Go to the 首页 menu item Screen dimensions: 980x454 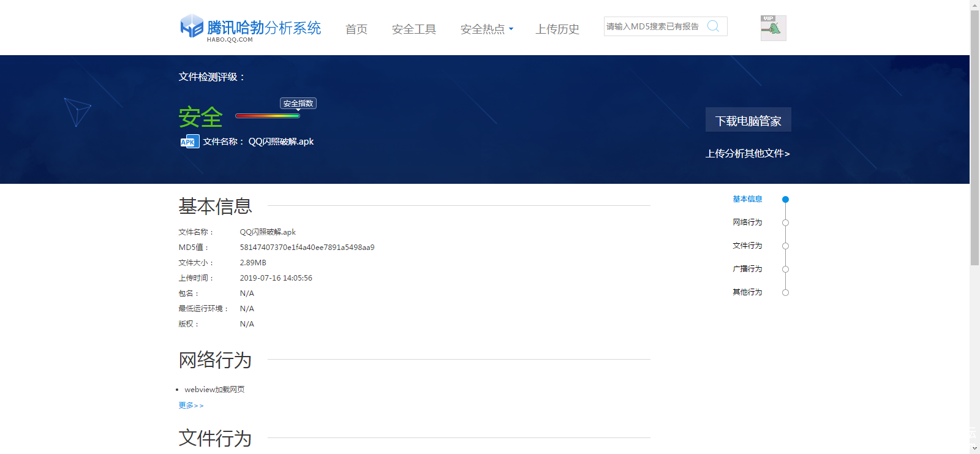pos(356,29)
